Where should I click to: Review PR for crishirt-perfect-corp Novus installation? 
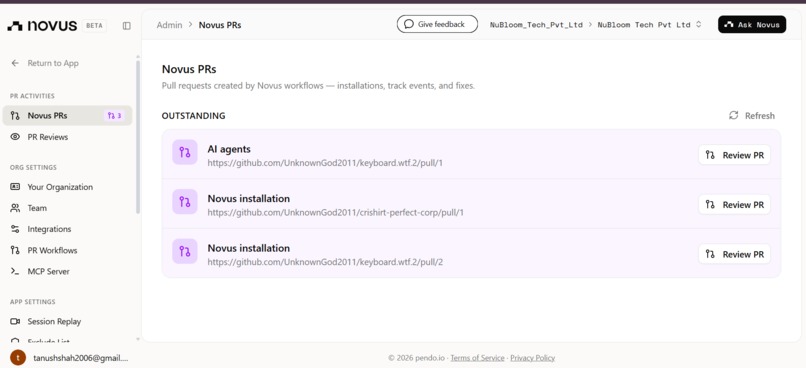point(734,205)
